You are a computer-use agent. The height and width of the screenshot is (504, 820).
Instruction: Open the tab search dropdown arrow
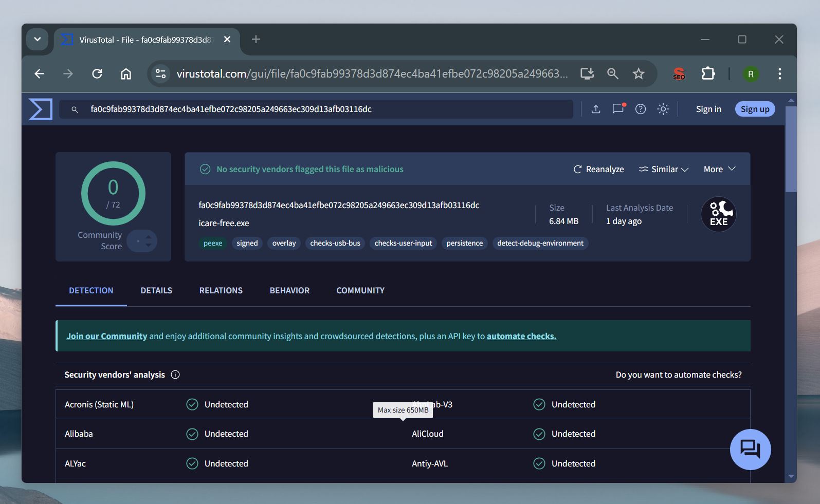[38, 40]
